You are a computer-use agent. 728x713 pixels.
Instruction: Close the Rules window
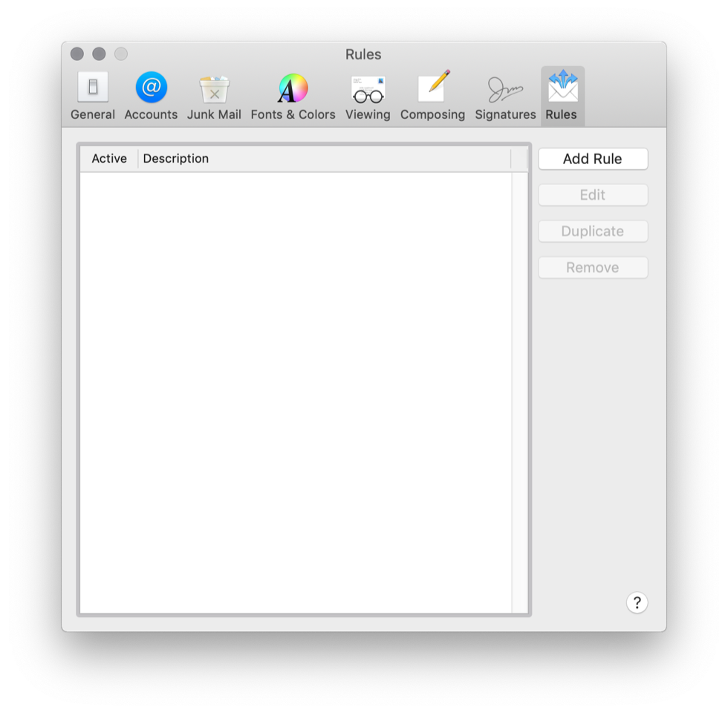tap(77, 53)
